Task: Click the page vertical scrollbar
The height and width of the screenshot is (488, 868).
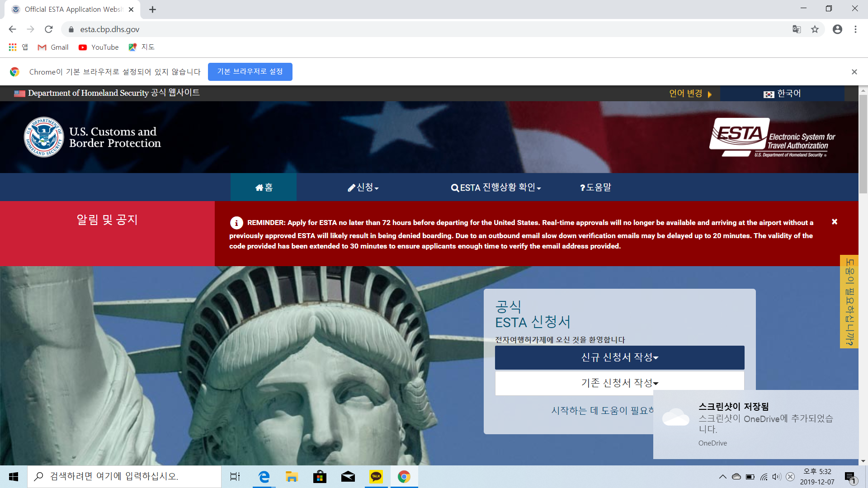Action: click(x=863, y=145)
